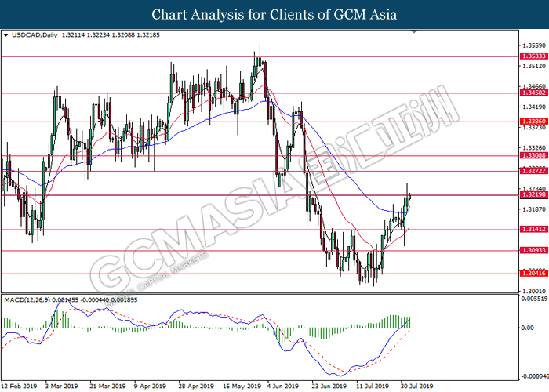Select the red price label 1.33088
The height and width of the screenshot is (392, 549).
(534, 155)
